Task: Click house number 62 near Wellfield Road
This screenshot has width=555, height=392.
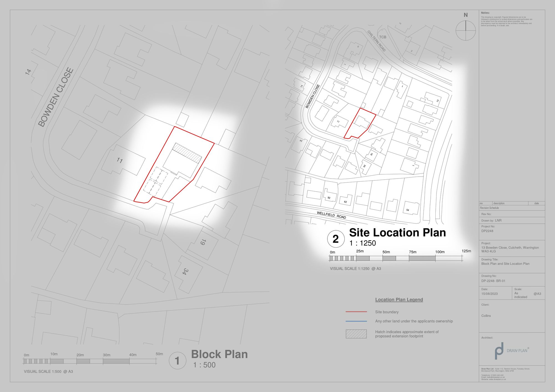Action: (x=345, y=202)
